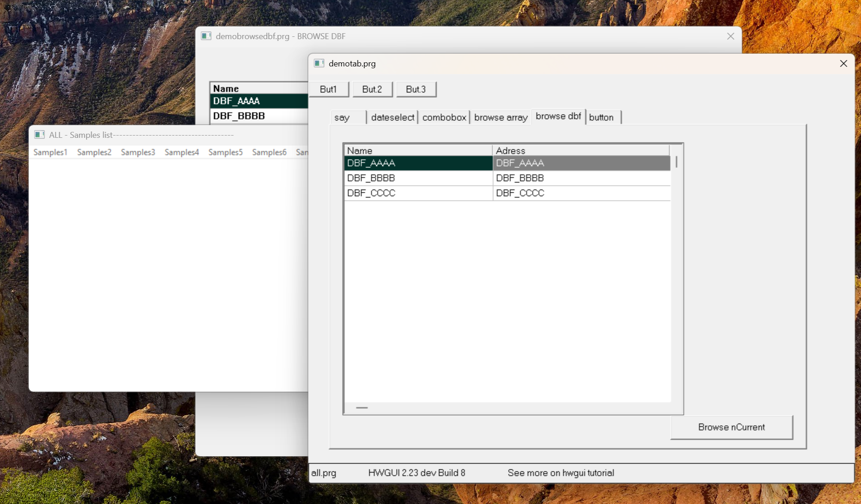This screenshot has height=504, width=861.
Task: Click the demotab.prg window title icon
Action: [319, 63]
